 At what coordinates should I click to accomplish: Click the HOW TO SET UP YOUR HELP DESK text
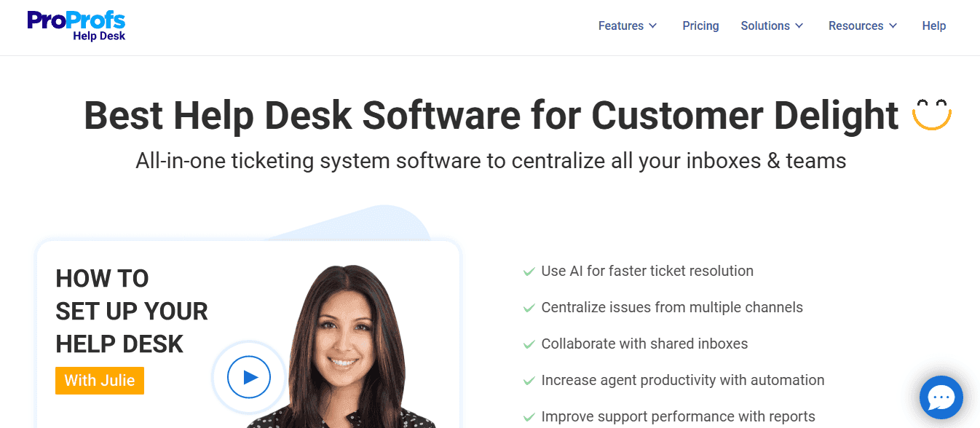pos(131,311)
